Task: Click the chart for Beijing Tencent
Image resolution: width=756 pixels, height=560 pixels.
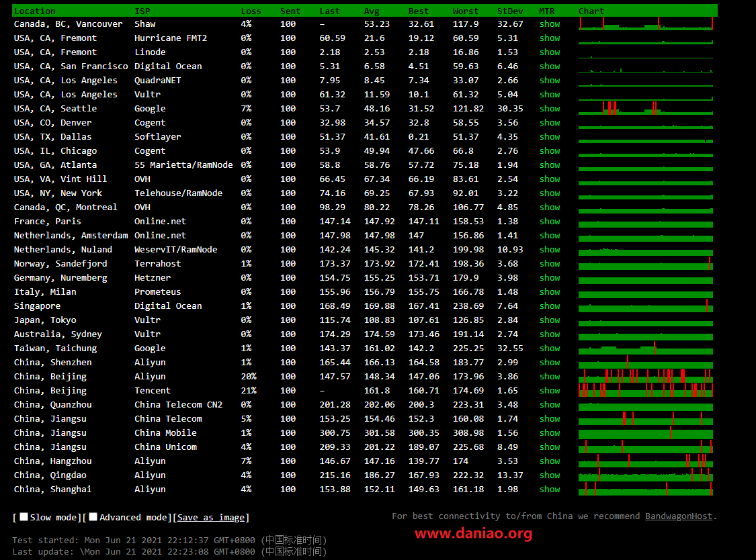Action: pyautogui.click(x=646, y=390)
